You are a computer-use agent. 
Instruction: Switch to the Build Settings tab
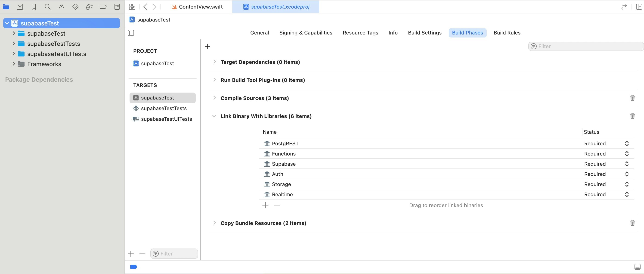coord(424,33)
